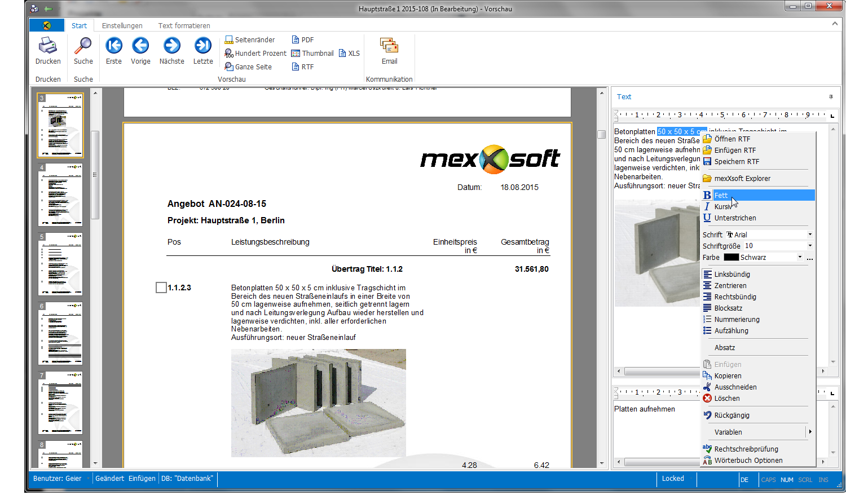
Task: Pick a color in the Farbe Schwarz box
Action: pyautogui.click(x=763, y=258)
